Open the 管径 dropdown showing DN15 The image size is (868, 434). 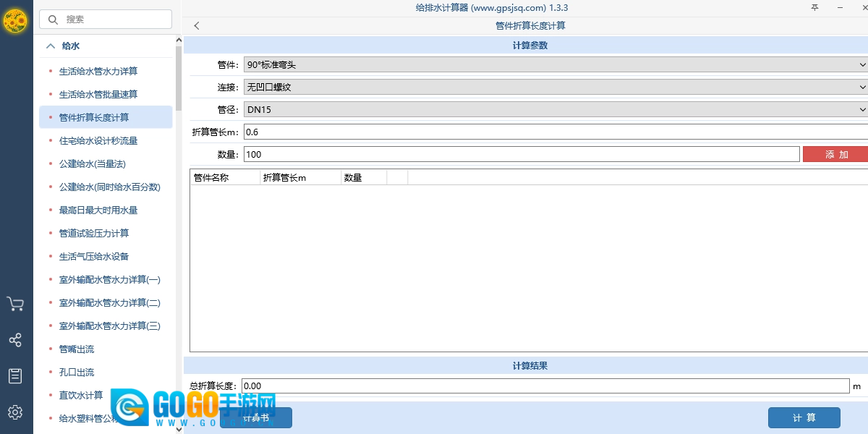click(x=556, y=109)
